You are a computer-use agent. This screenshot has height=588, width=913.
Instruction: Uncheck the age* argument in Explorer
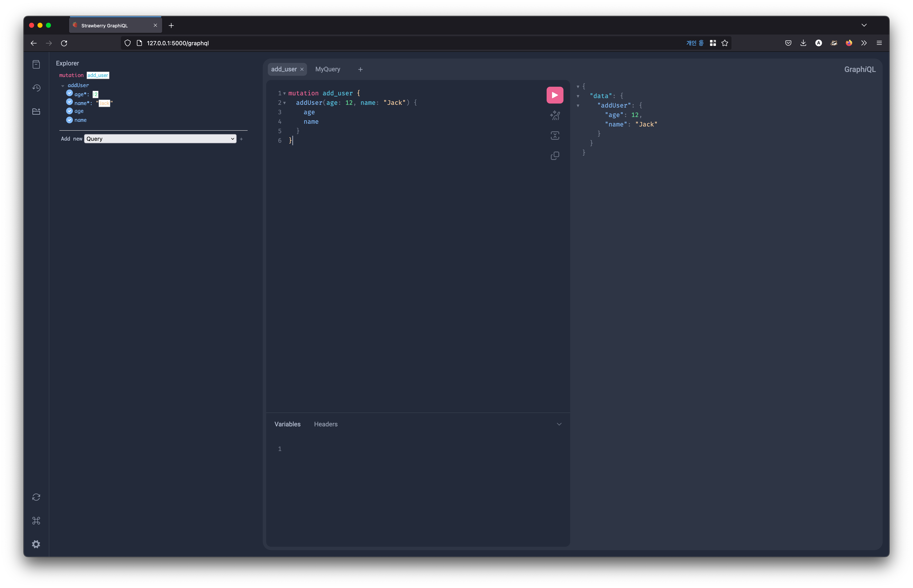tap(69, 93)
